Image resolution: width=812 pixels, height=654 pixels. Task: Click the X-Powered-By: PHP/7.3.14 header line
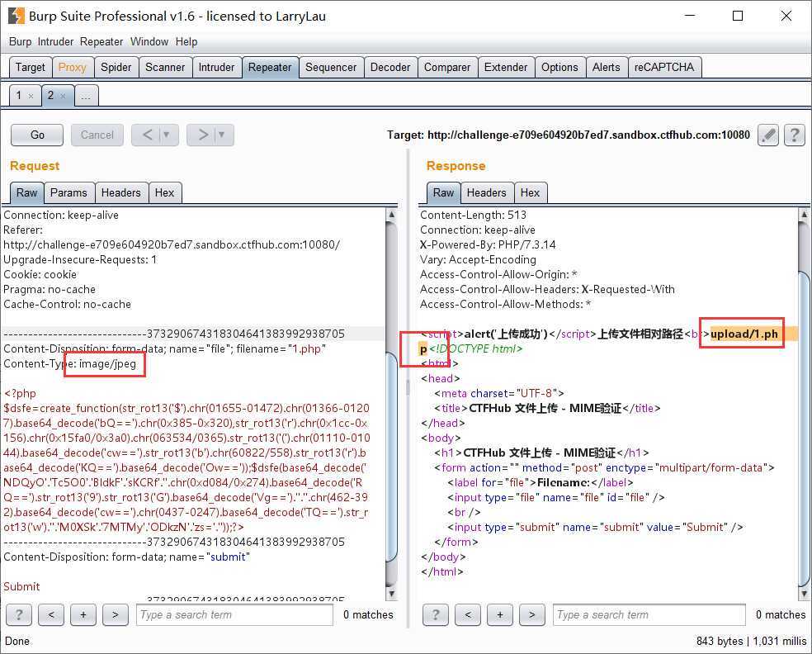click(x=488, y=244)
